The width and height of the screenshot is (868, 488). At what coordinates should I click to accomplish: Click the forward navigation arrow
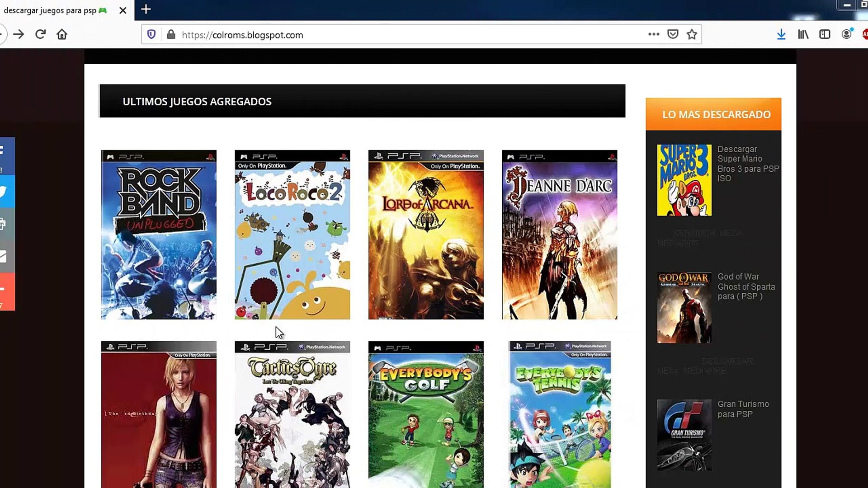19,34
